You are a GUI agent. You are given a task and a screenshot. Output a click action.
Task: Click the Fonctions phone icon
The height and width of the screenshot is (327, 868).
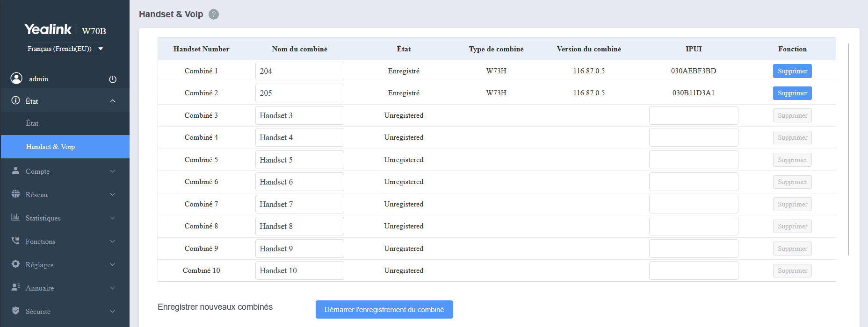tap(15, 241)
